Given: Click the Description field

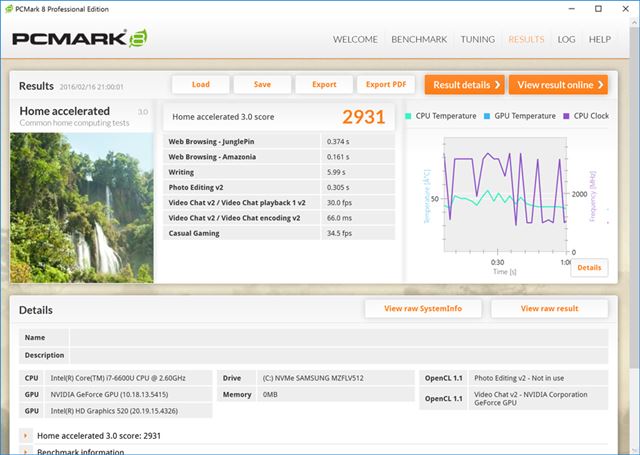Looking at the screenshot, I should pos(339,355).
